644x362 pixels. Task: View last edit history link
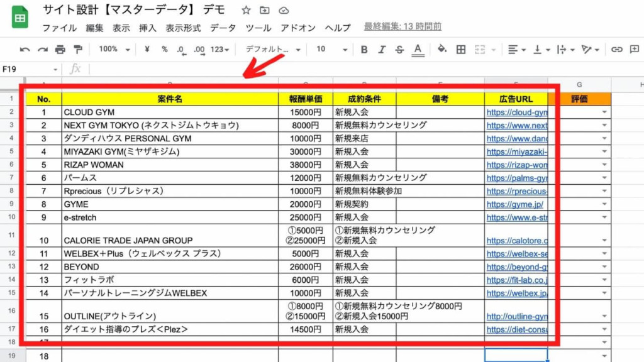(x=402, y=26)
